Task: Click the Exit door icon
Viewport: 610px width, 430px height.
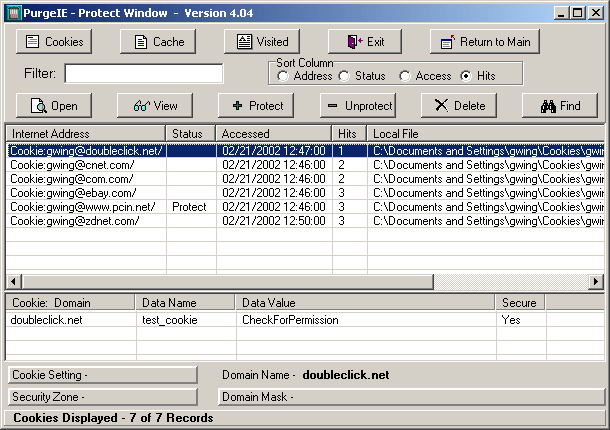Action: tap(355, 41)
